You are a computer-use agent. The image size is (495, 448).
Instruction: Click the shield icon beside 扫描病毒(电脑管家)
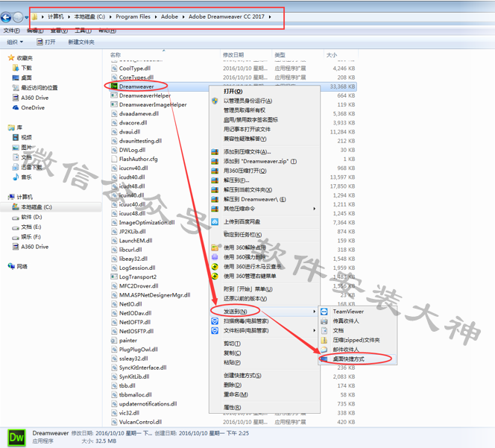click(x=215, y=321)
